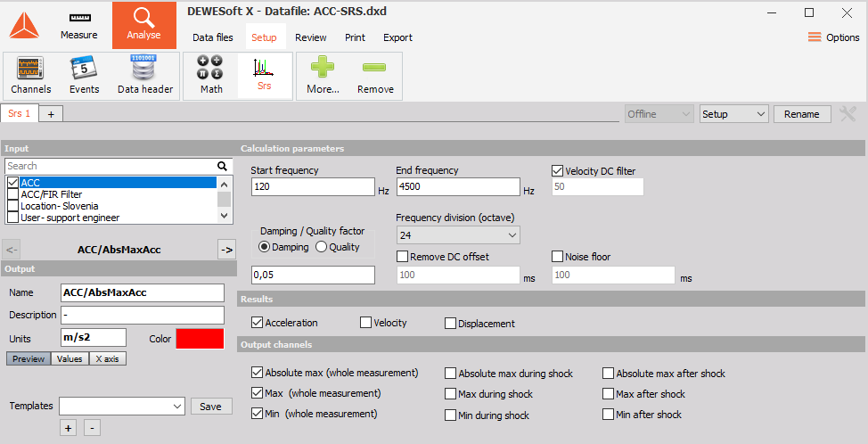The width and height of the screenshot is (868, 444).
Task: Open the Options hamburger menu
Action: click(x=833, y=37)
